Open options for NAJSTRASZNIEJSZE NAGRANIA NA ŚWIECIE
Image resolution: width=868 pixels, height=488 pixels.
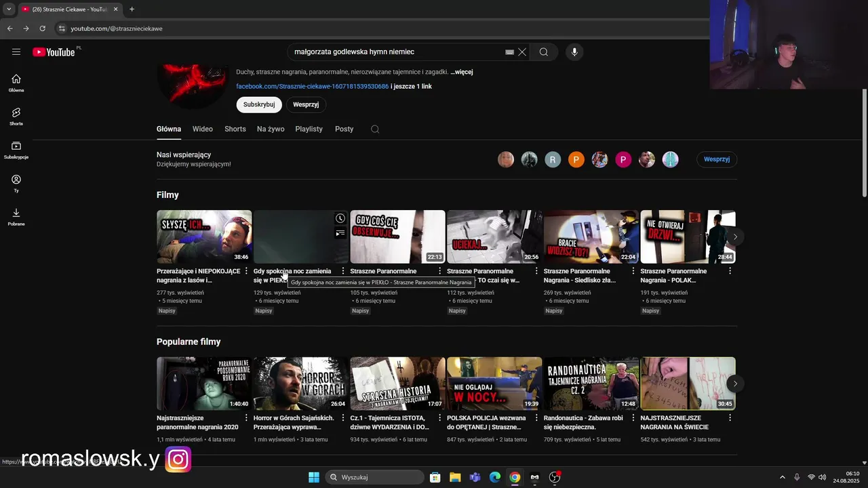[x=730, y=418]
